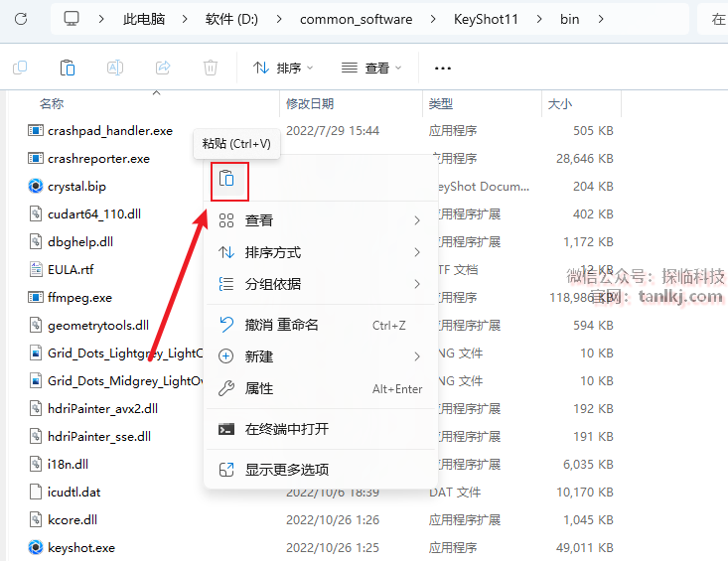The height and width of the screenshot is (565, 728).
Task: Select the crystal.bip file
Action: pos(76,187)
